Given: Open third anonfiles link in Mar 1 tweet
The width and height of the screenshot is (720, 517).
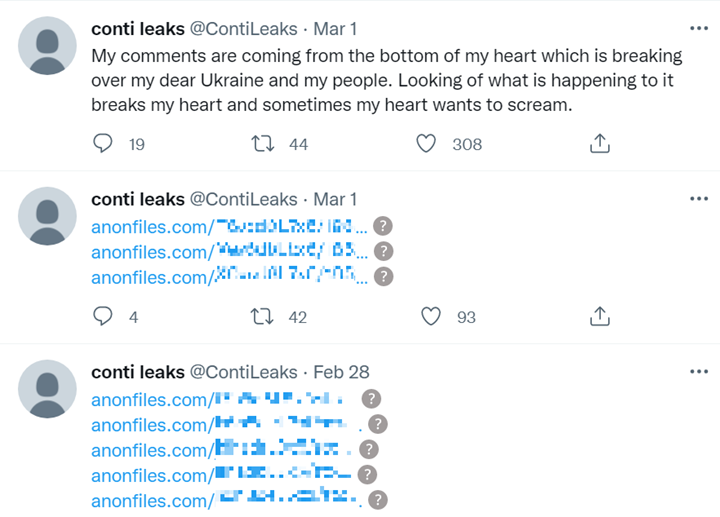Looking at the screenshot, I should point(229,277).
